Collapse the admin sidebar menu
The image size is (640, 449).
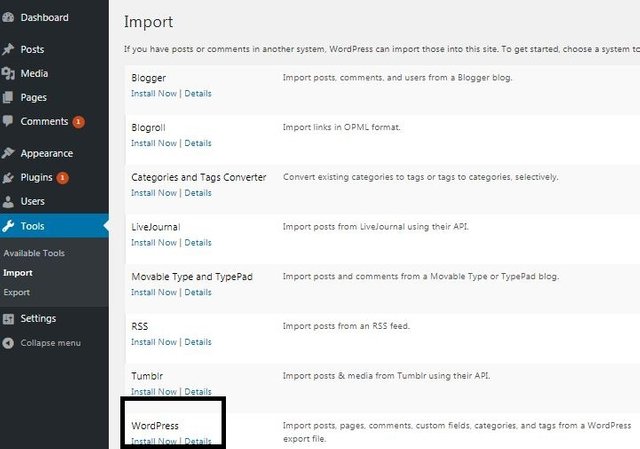(x=50, y=343)
